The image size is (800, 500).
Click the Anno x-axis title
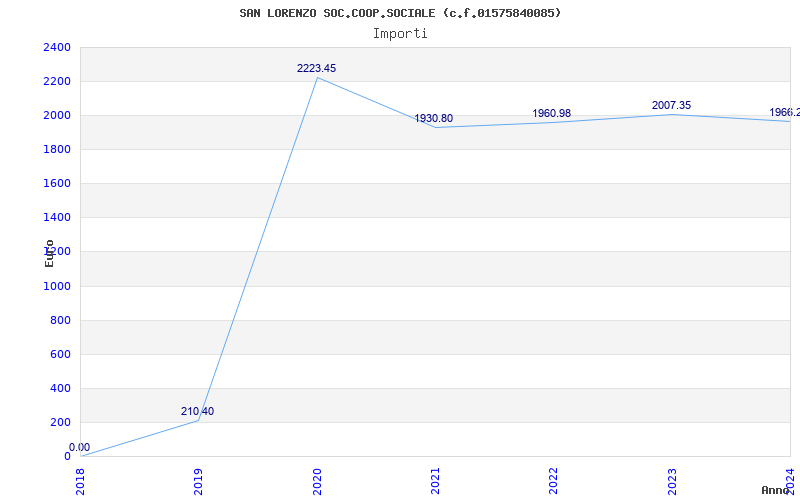coord(776,490)
